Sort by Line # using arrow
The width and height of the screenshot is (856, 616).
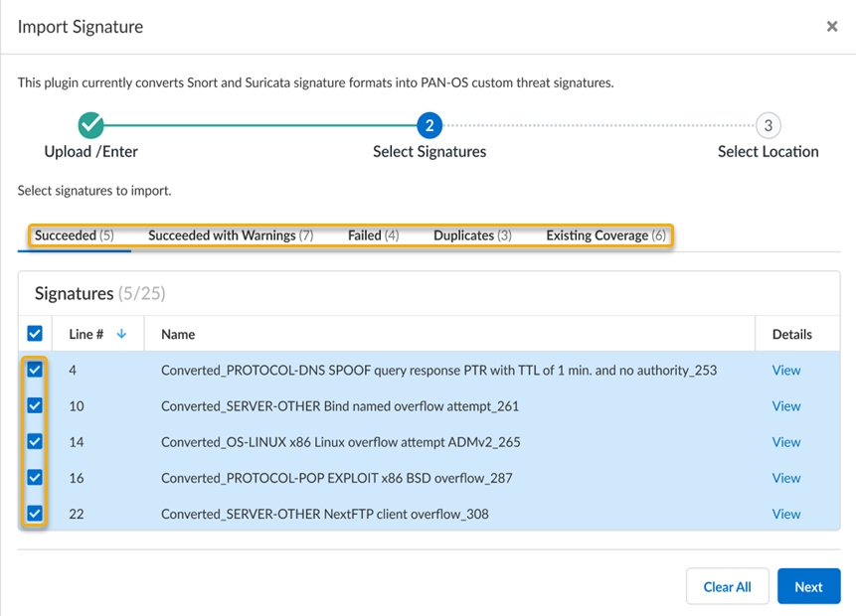[x=121, y=334]
